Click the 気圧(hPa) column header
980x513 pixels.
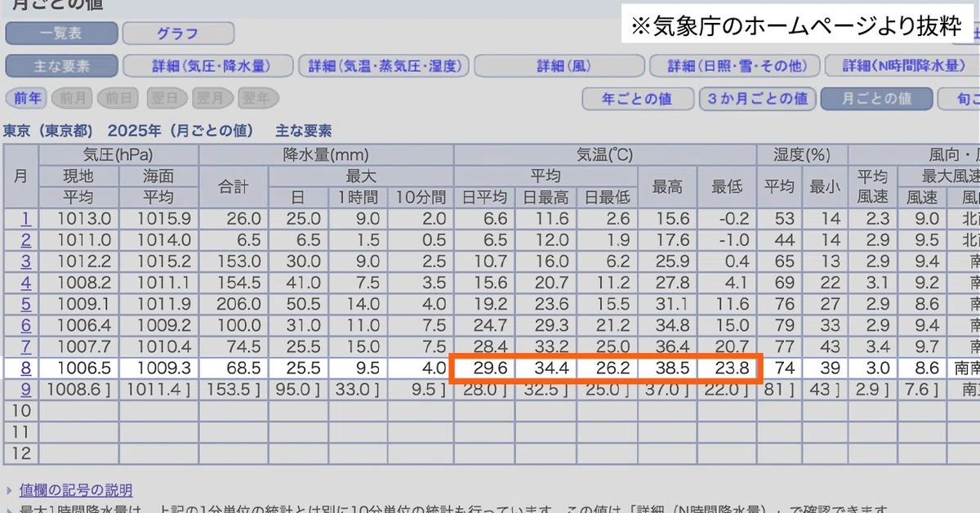tap(118, 154)
